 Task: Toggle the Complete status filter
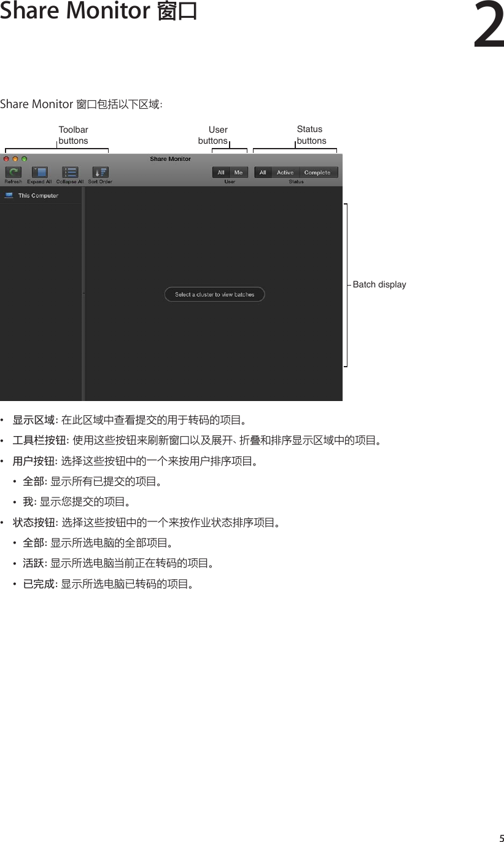point(317,172)
